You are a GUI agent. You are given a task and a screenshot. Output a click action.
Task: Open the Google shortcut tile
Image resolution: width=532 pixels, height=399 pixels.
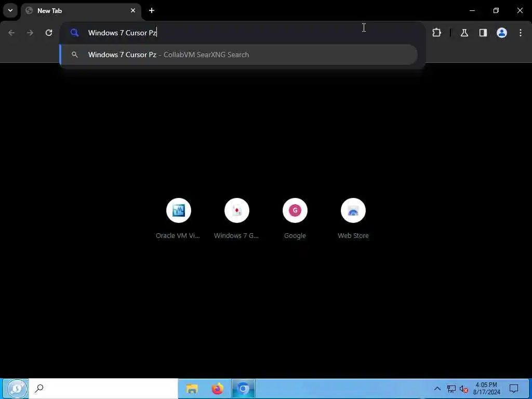[295, 219]
